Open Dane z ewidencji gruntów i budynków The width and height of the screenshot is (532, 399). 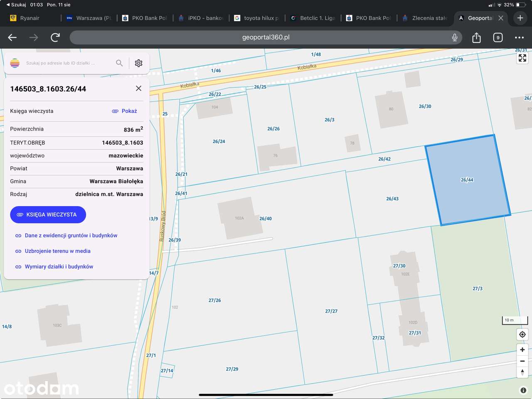point(71,236)
